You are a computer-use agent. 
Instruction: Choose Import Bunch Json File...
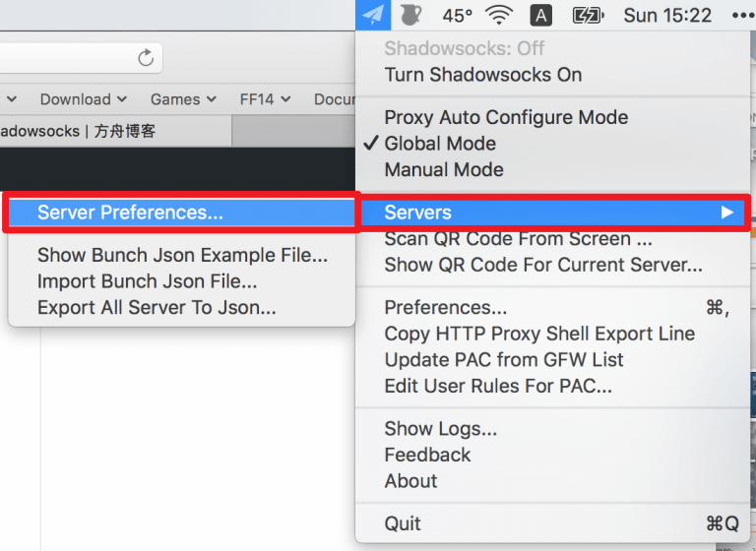(182, 281)
